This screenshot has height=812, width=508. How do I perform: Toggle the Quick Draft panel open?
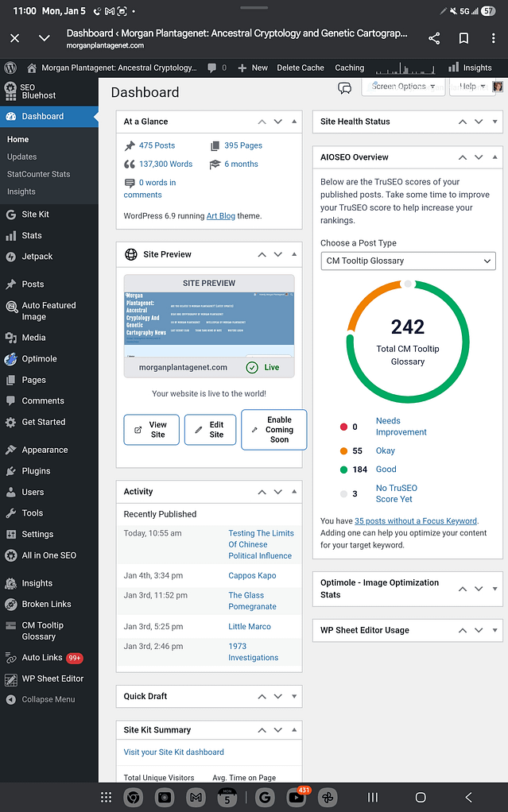tap(295, 697)
